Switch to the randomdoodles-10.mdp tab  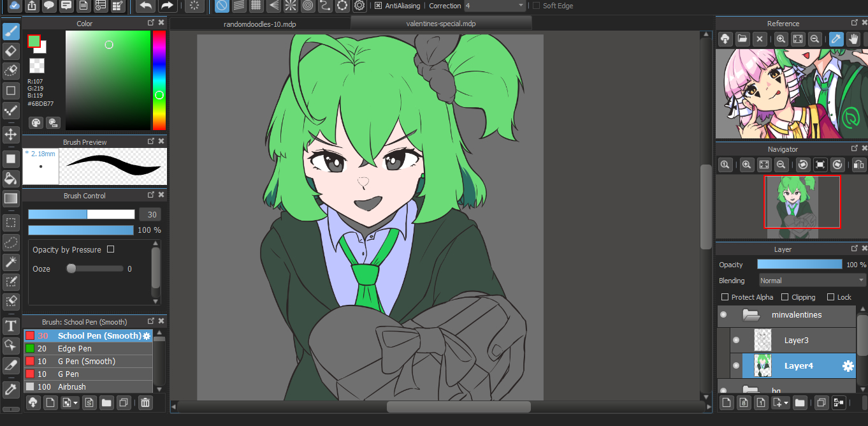[260, 24]
